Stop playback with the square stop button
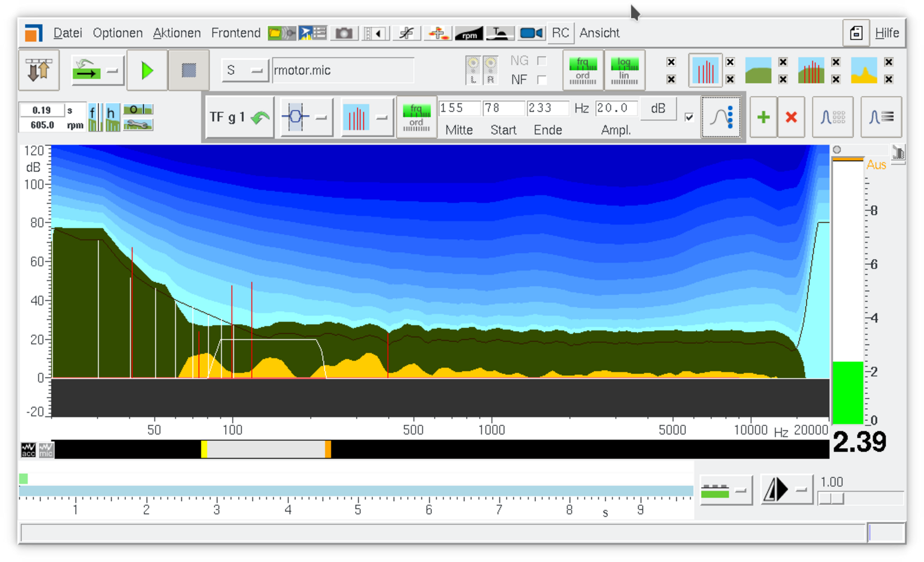The height and width of the screenshot is (562, 924). 189,70
